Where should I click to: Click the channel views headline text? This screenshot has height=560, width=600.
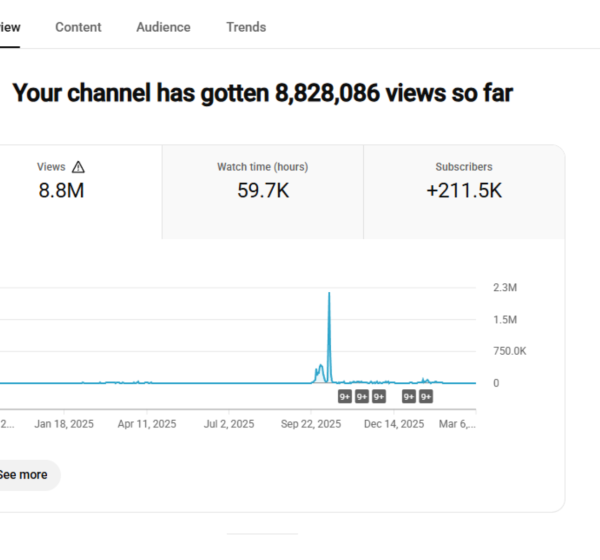click(x=262, y=94)
